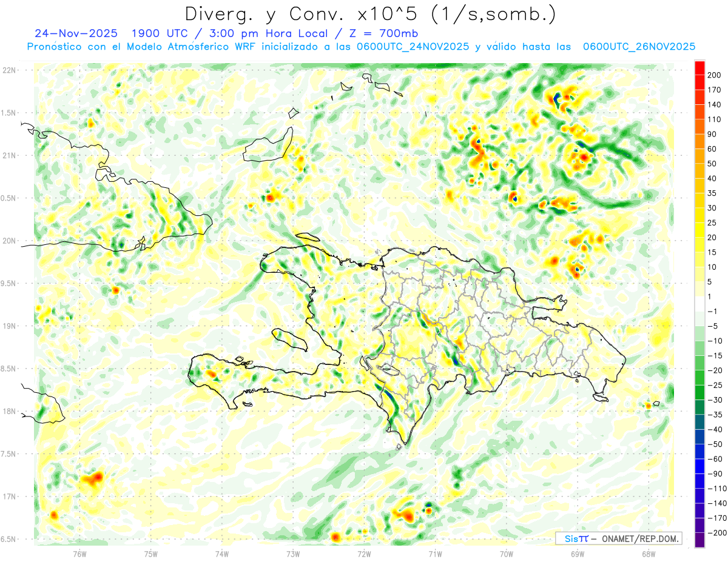Click the purple color bar segment below -200
This screenshot has height=562, width=728.
700,540
